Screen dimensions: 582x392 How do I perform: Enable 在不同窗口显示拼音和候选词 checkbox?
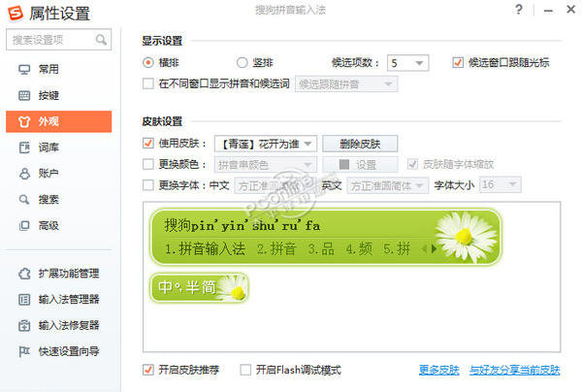tap(148, 83)
